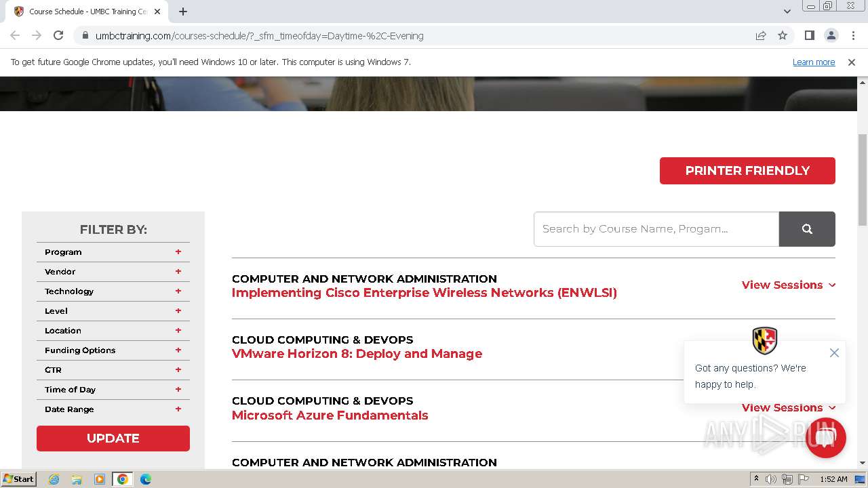Click the 'Got any questions?' chat message

tap(751, 376)
